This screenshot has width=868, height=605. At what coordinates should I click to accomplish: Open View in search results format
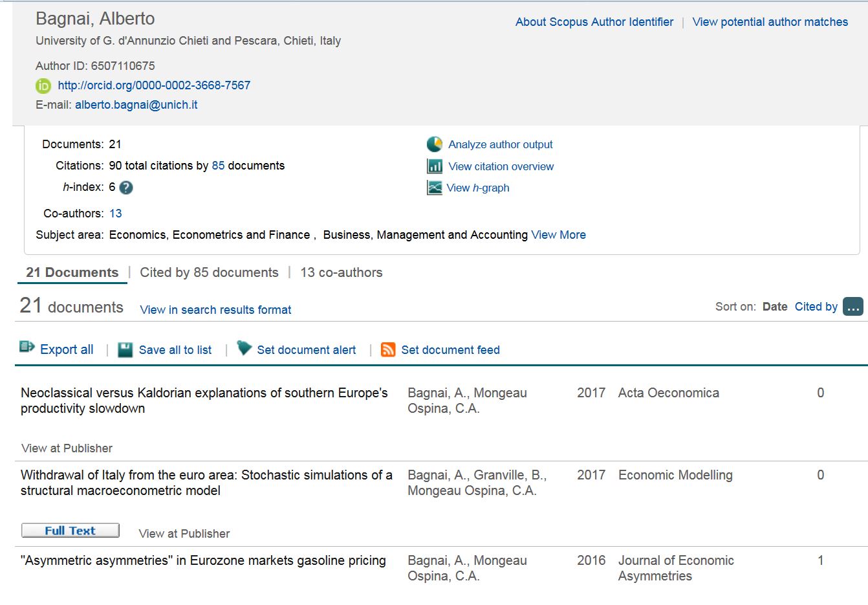[x=215, y=310]
